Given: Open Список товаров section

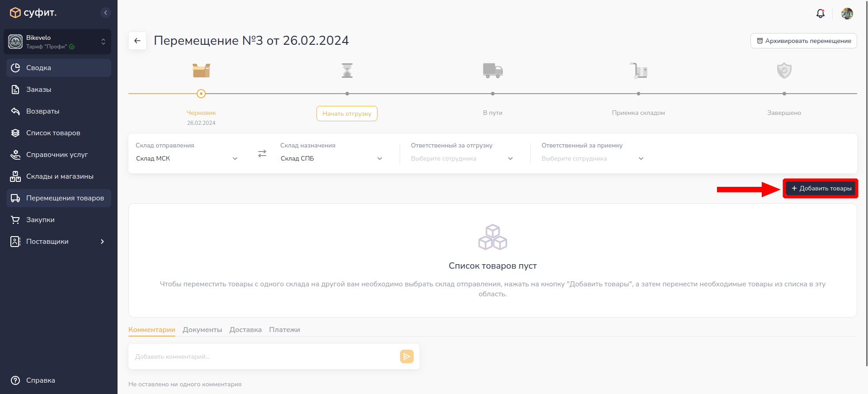Looking at the screenshot, I should click(59, 133).
